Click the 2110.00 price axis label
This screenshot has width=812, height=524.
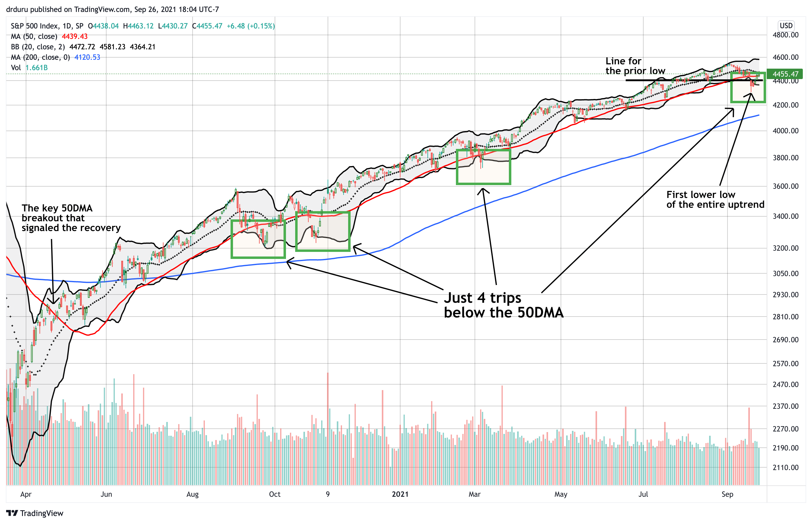point(785,468)
